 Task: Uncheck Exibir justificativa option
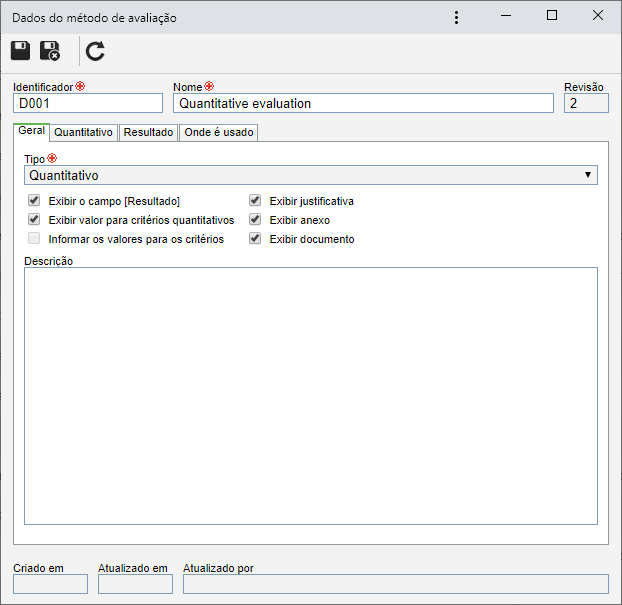click(255, 200)
